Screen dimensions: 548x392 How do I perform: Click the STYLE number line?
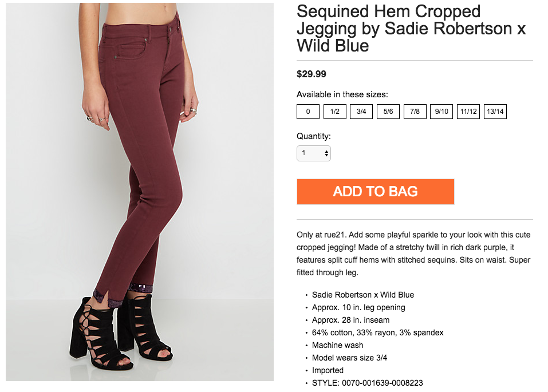(x=367, y=383)
